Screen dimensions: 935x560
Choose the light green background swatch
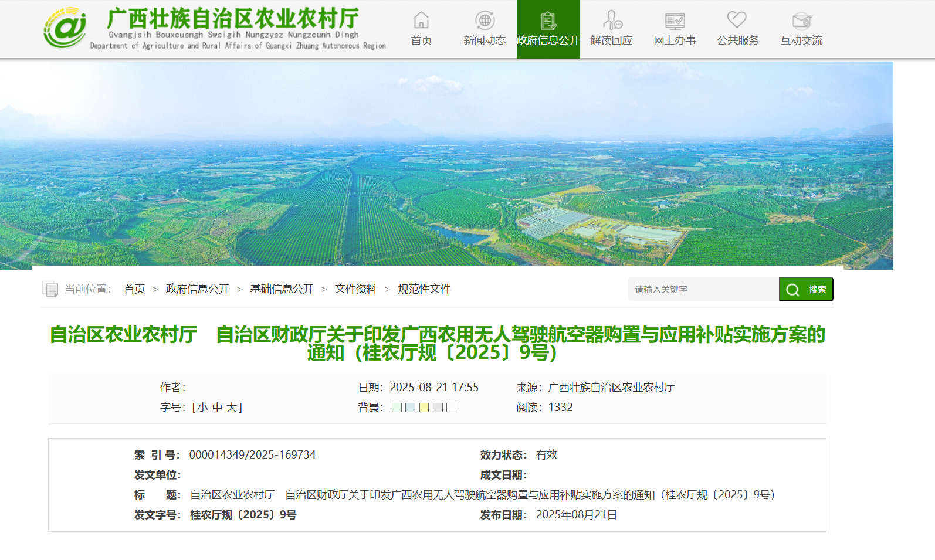pos(397,408)
